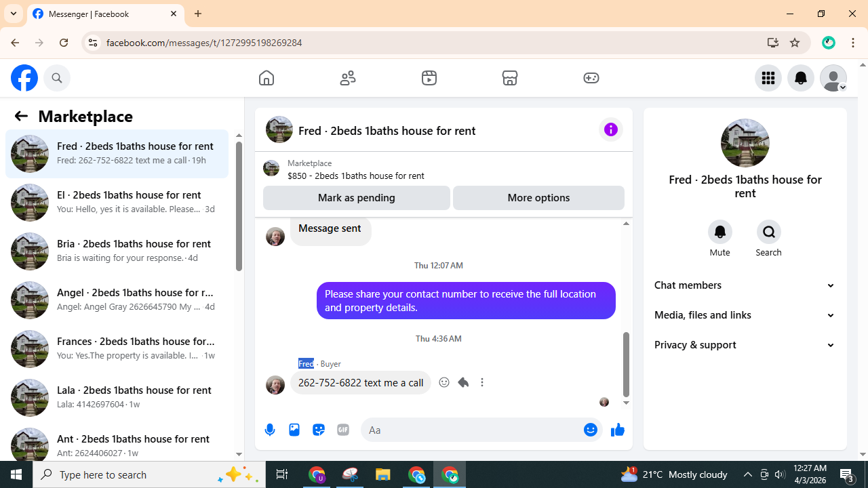The width and height of the screenshot is (868, 488).
Task: Choose a sticker with the sticker icon
Action: [x=319, y=430]
